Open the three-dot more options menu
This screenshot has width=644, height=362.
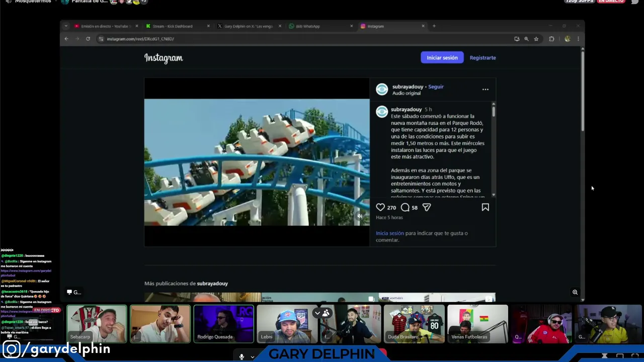coord(486,89)
